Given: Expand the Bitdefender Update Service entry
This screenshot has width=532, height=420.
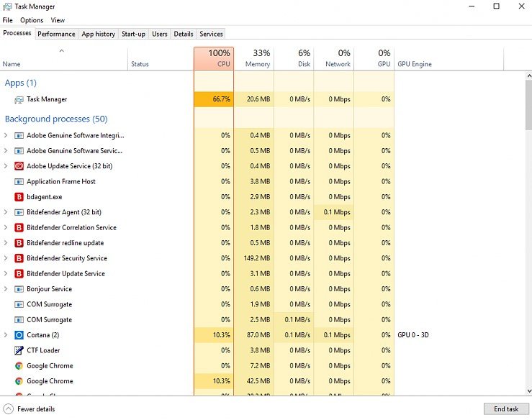Looking at the screenshot, I should 6,273.
